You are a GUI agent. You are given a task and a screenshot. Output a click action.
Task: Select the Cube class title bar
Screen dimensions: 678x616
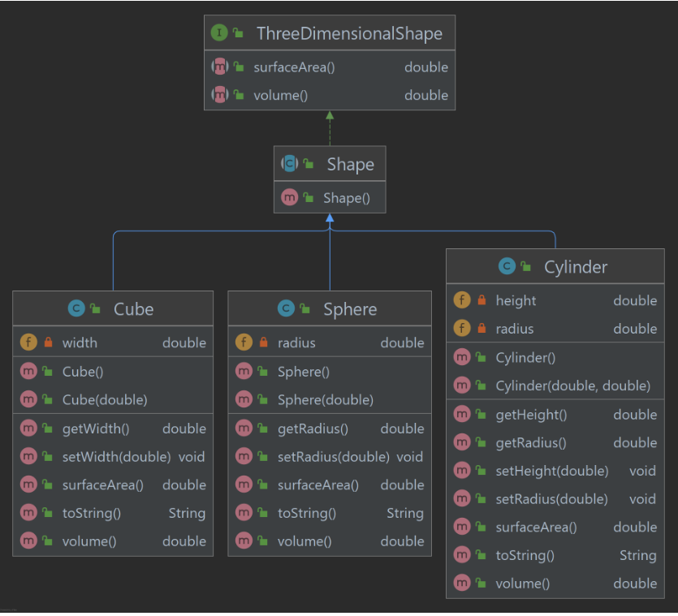click(x=113, y=309)
